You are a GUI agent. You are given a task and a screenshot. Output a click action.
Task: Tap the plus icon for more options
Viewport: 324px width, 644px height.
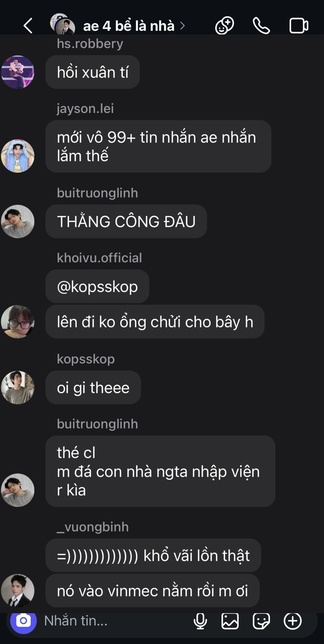pos(293,621)
